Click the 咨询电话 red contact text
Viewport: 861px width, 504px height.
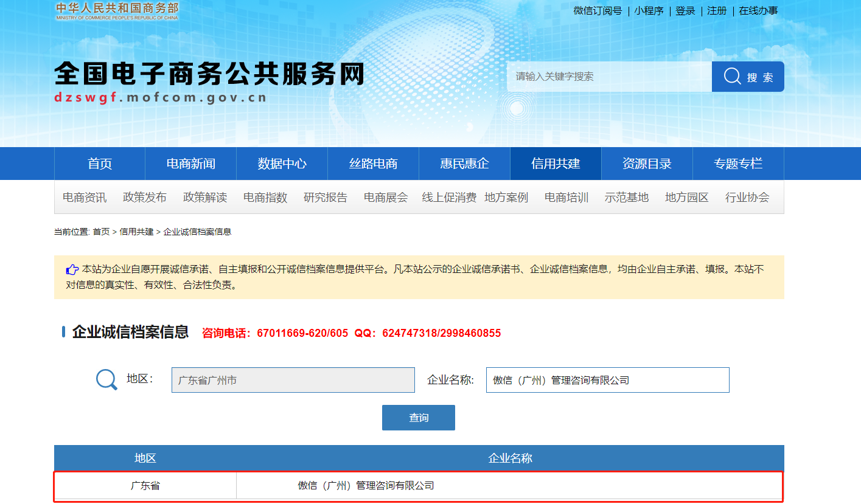coord(352,333)
